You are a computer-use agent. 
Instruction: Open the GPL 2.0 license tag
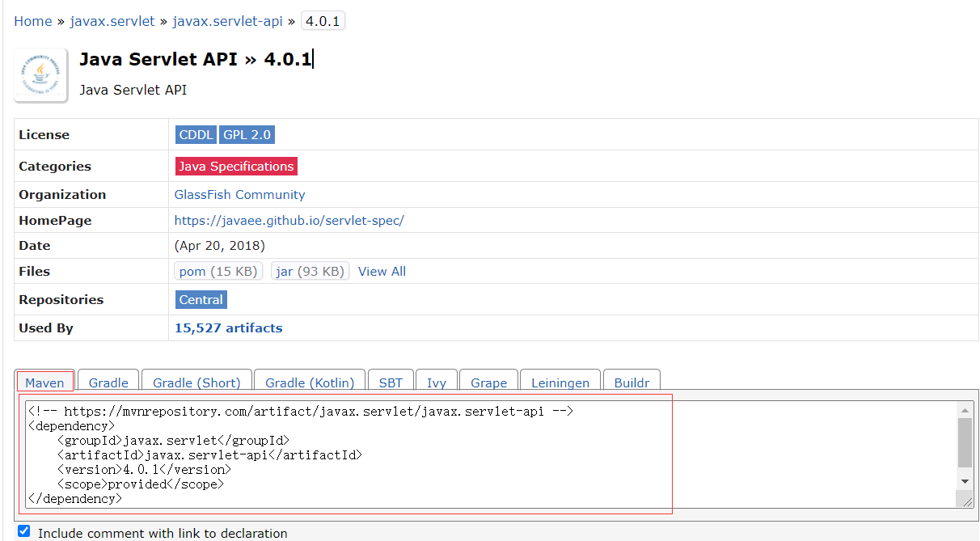[x=247, y=134]
